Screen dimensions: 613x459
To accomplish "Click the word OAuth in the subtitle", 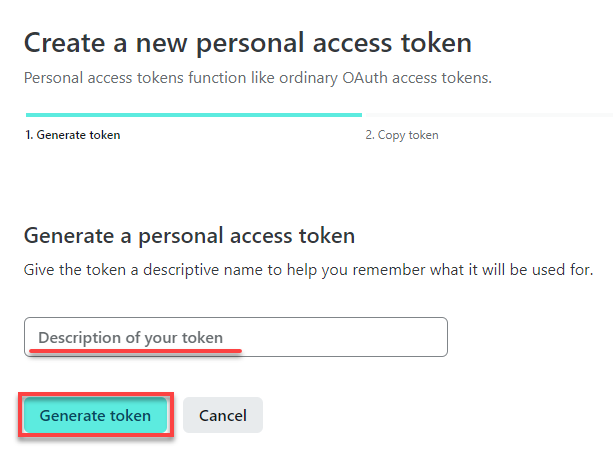I will 365,78.
